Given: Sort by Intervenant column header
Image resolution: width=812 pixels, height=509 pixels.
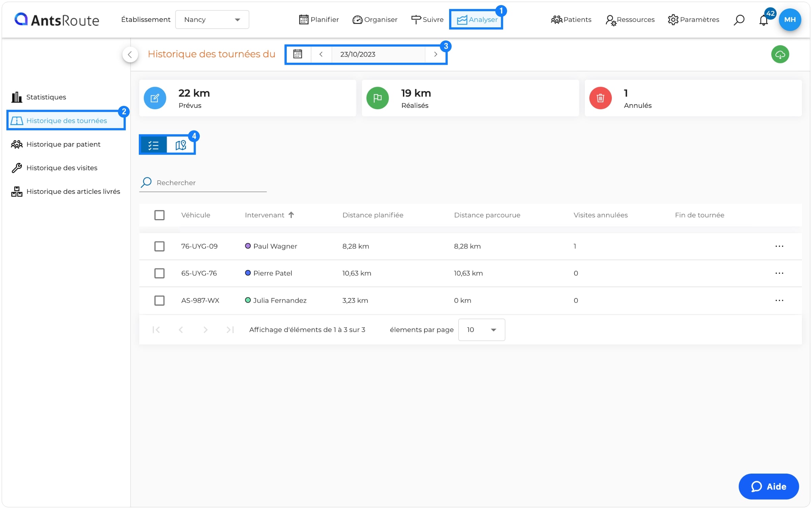Looking at the screenshot, I should [264, 215].
